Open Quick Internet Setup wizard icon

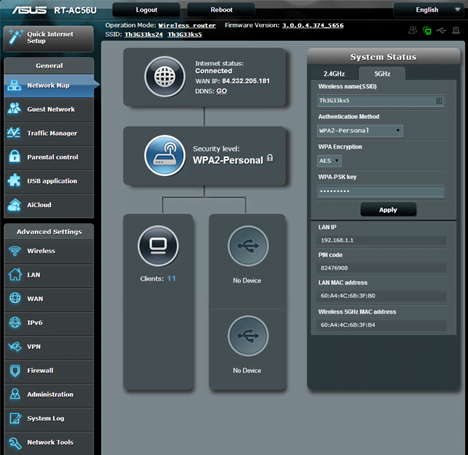tap(15, 37)
